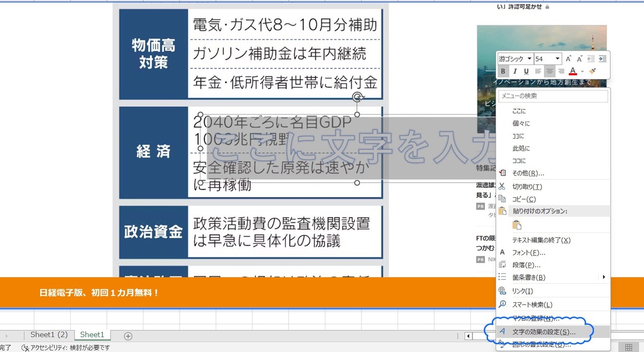Select the Format Painter brush icon
This screenshot has width=644, height=352.
[592, 71]
